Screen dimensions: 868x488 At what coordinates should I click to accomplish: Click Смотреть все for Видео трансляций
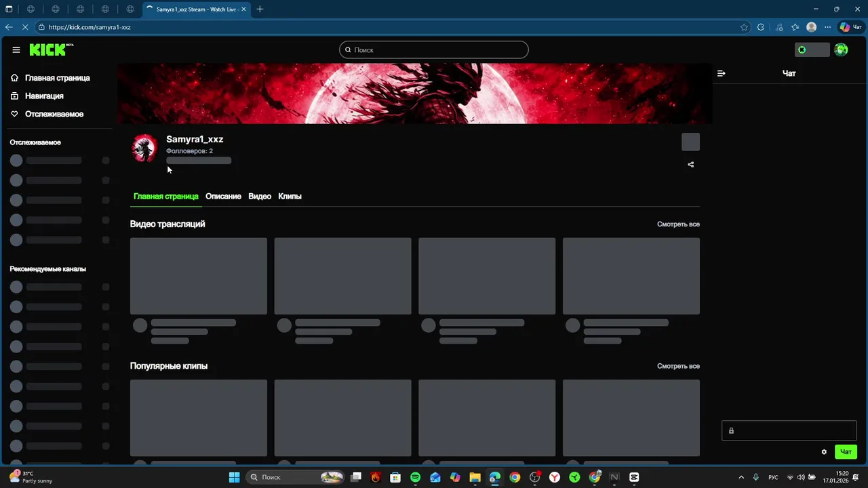point(678,224)
